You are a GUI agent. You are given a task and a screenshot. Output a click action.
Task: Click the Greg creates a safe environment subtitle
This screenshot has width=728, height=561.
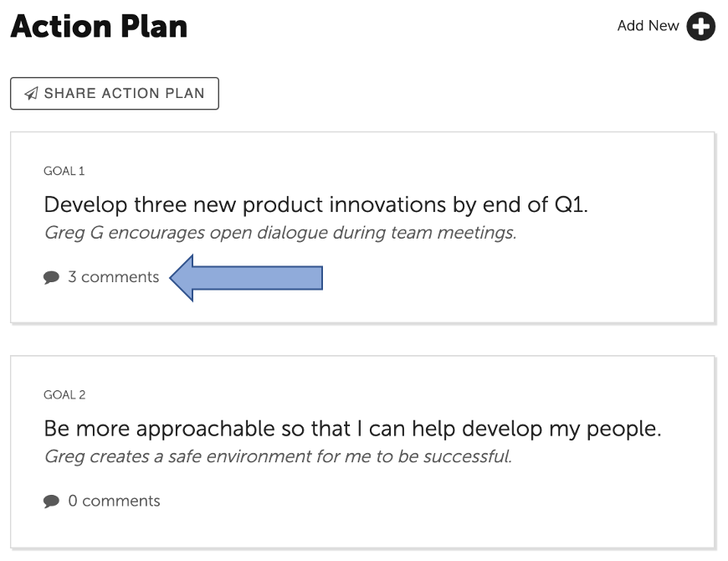click(278, 456)
